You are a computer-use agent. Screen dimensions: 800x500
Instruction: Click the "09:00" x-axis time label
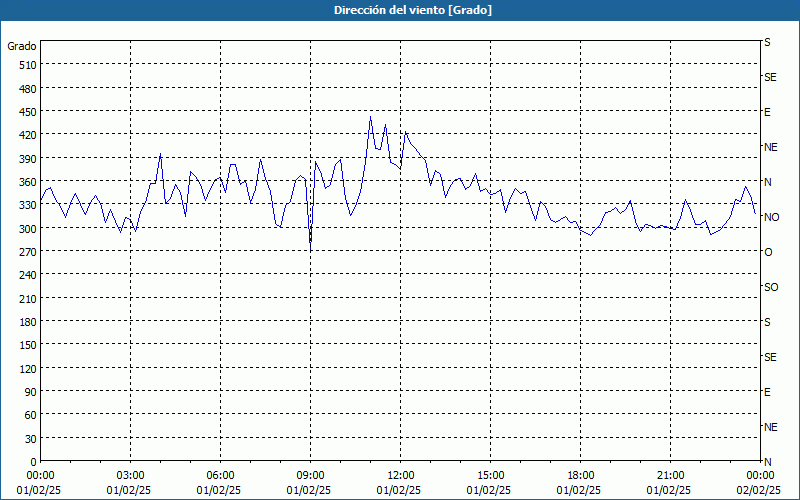[x=310, y=476]
